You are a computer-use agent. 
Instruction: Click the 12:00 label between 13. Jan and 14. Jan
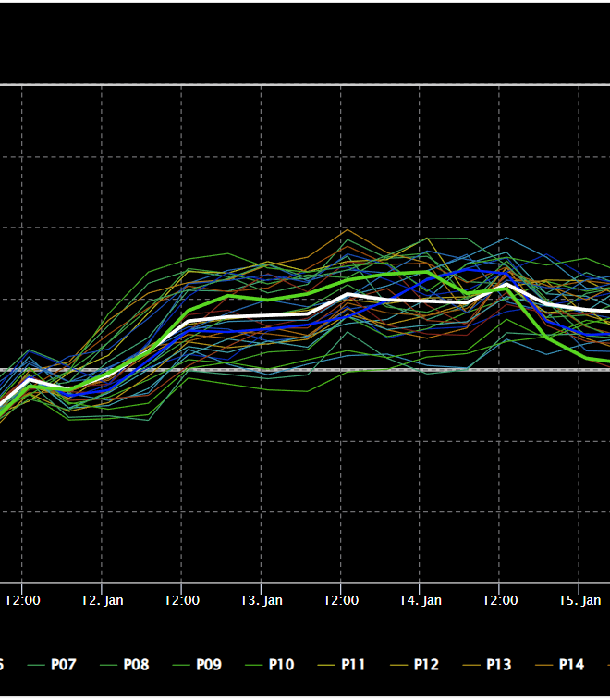[x=341, y=600]
